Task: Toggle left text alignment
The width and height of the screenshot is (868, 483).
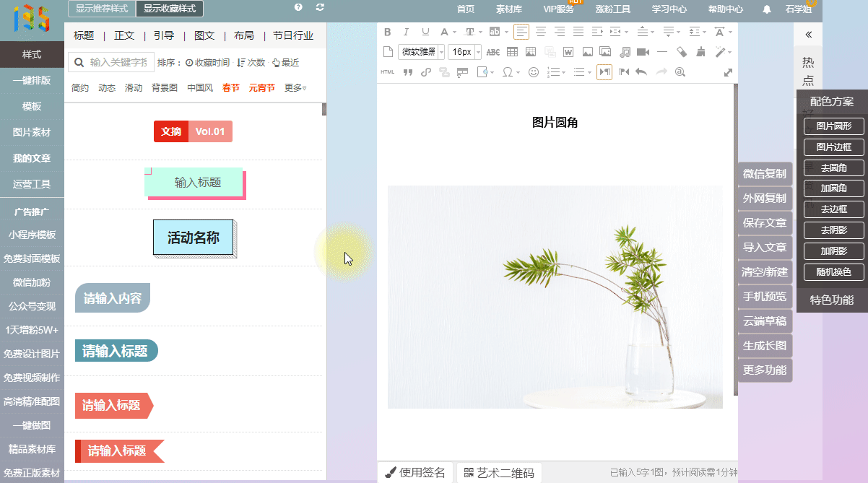Action: click(521, 32)
